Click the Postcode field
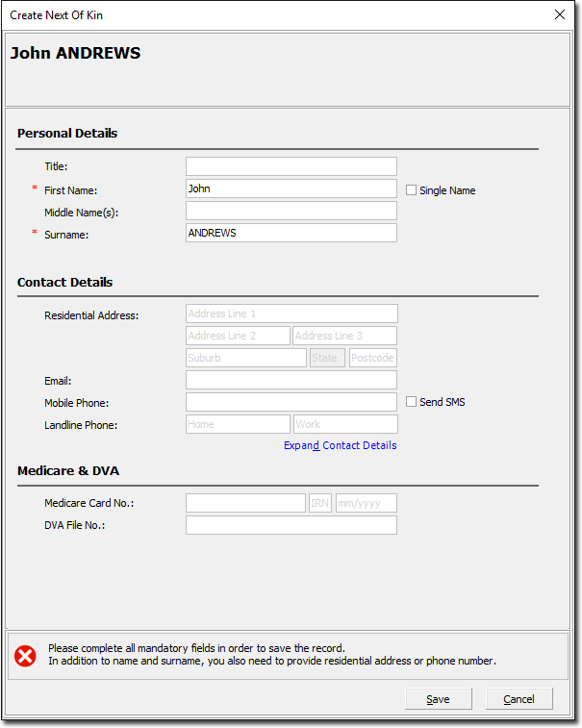The image size is (582, 728). click(x=372, y=358)
